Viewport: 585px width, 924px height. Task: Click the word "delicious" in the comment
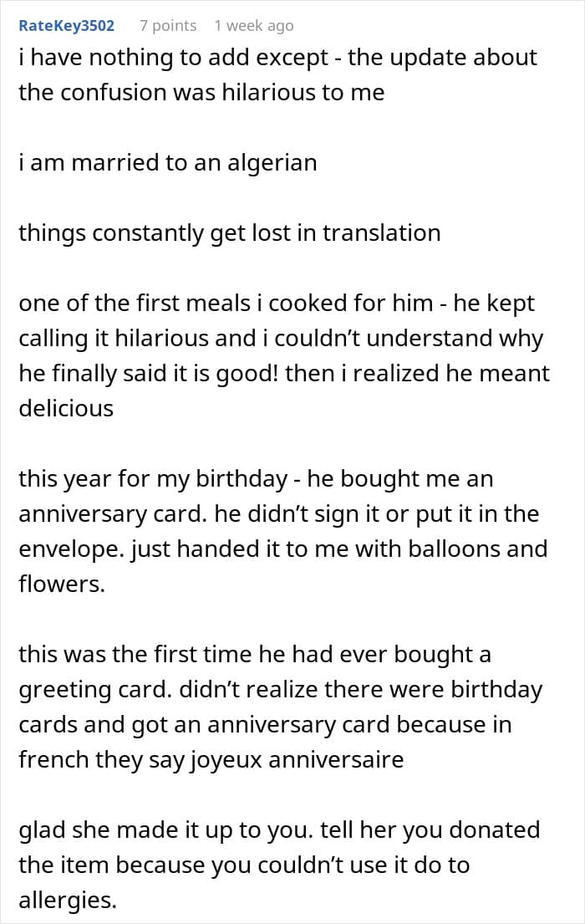tap(66, 408)
